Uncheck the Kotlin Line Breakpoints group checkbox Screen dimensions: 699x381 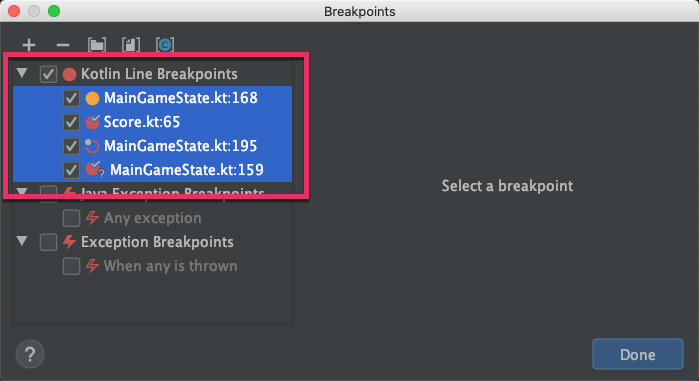point(48,74)
